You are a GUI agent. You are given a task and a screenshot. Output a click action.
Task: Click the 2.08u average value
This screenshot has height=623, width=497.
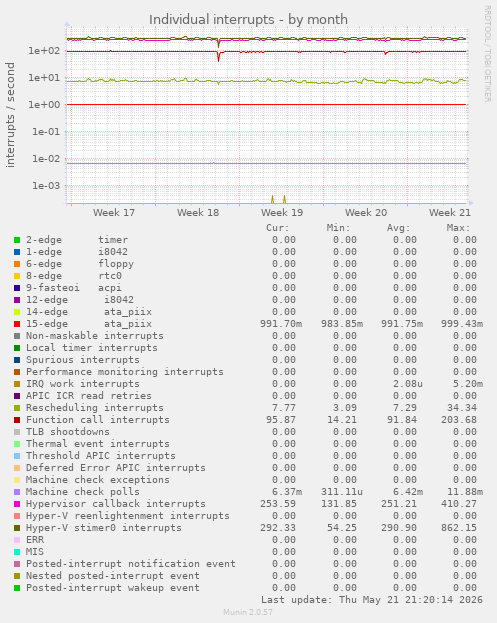tap(408, 384)
